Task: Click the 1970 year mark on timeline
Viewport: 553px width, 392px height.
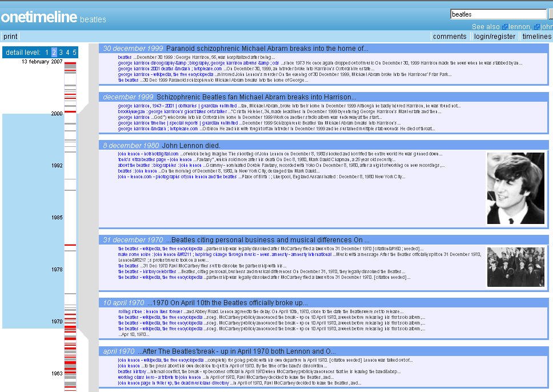Action: [57, 322]
